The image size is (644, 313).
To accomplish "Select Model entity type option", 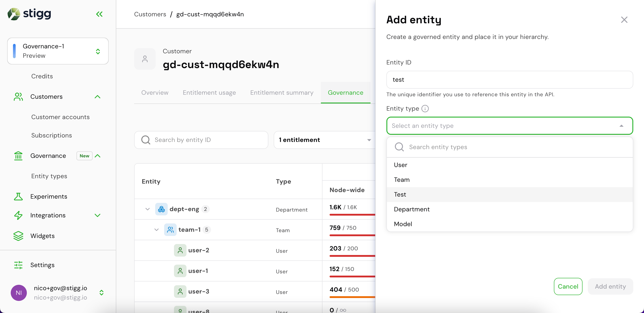I will click(510, 224).
